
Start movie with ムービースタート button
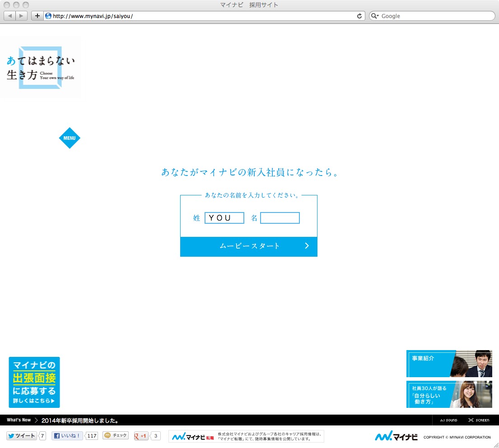[x=249, y=246]
